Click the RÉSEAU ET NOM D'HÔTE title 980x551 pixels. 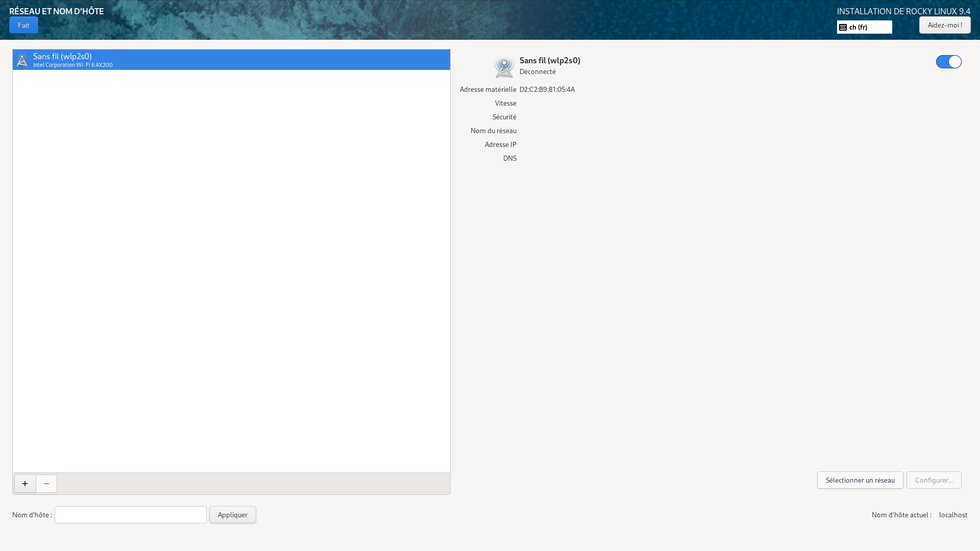57,11
